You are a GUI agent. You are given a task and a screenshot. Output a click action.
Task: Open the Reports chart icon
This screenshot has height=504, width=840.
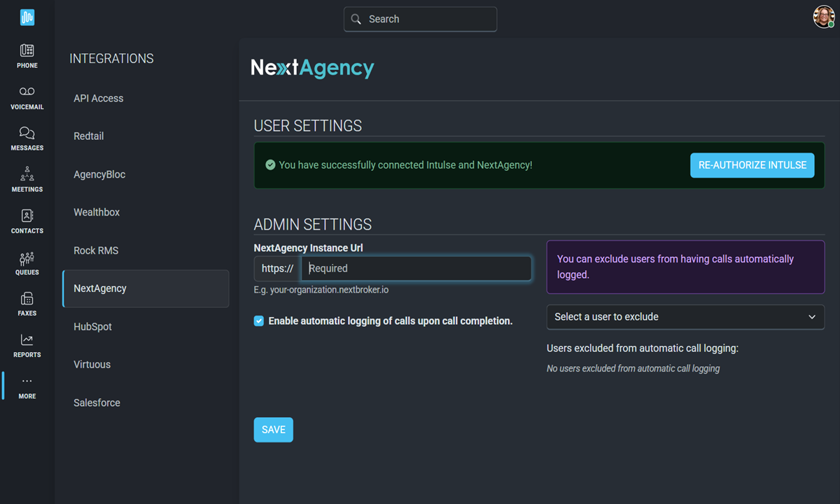(27, 340)
